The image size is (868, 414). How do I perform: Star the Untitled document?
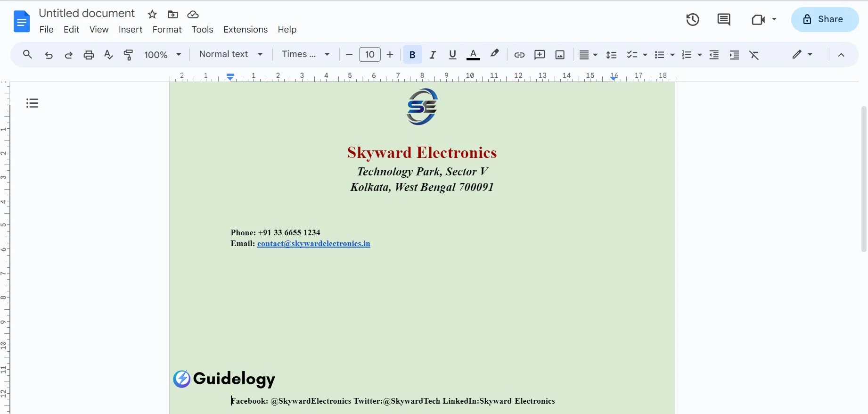tap(152, 14)
